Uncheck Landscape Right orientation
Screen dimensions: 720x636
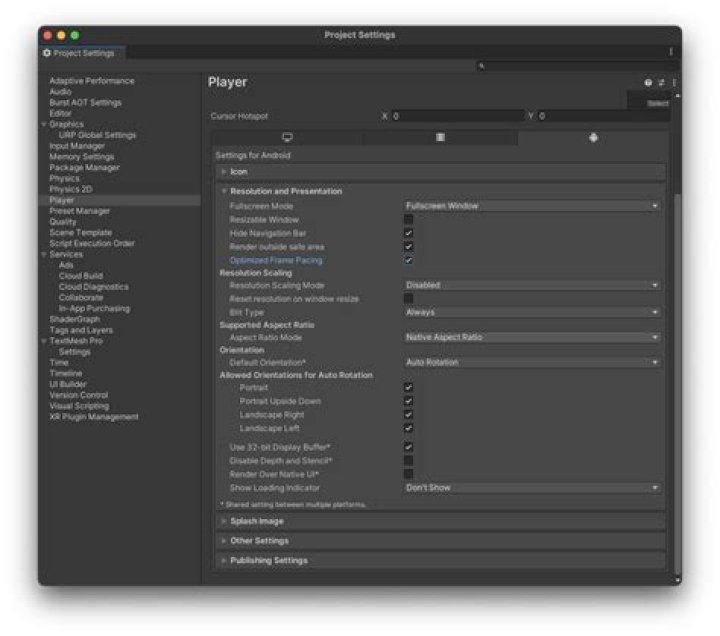click(408, 415)
